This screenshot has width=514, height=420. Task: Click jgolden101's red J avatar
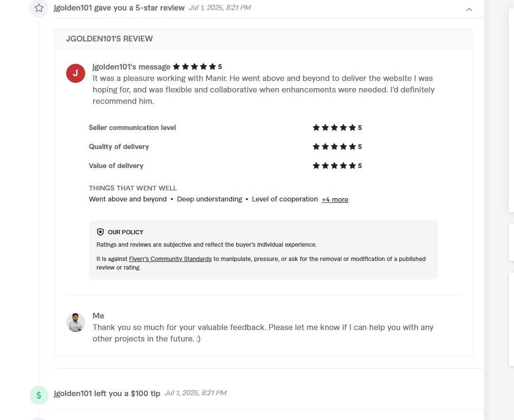[x=76, y=73]
